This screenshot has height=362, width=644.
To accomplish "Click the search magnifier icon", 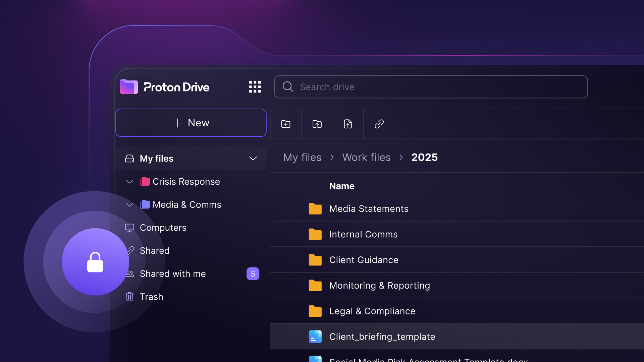I will (x=288, y=87).
